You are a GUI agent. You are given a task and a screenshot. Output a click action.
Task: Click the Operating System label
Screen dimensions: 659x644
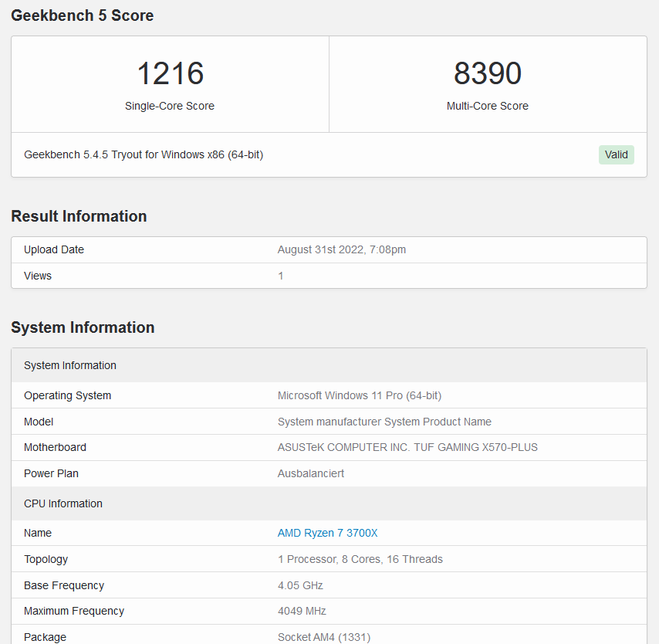(x=68, y=396)
